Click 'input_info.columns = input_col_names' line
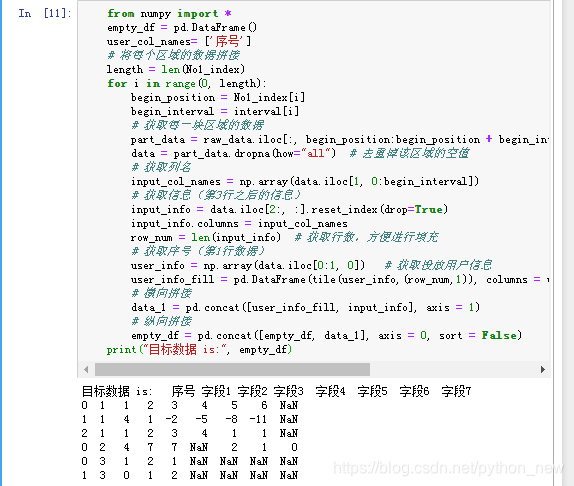Viewport: 574px width, 486px height. [x=239, y=223]
